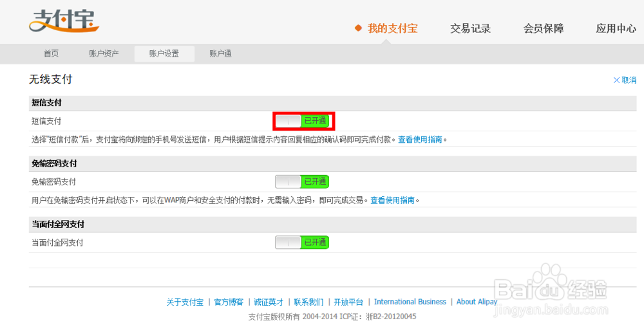This screenshot has width=644, height=332.
Task: Click the 取消 cancel link
Action: [x=625, y=80]
